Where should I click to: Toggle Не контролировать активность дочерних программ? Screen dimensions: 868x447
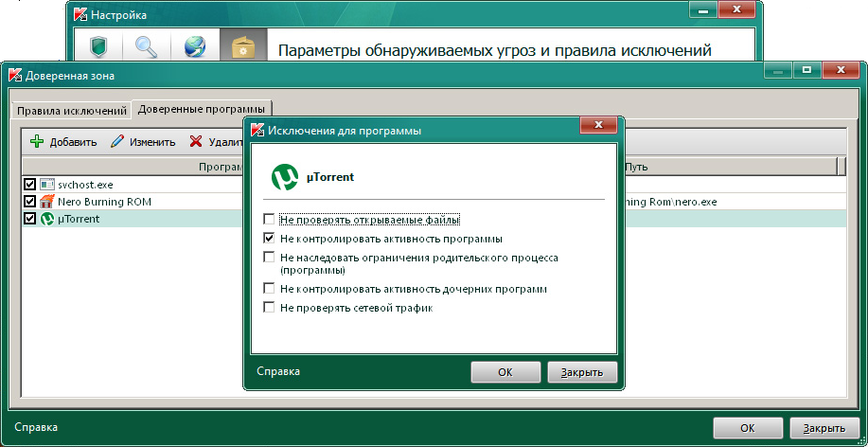pos(270,289)
